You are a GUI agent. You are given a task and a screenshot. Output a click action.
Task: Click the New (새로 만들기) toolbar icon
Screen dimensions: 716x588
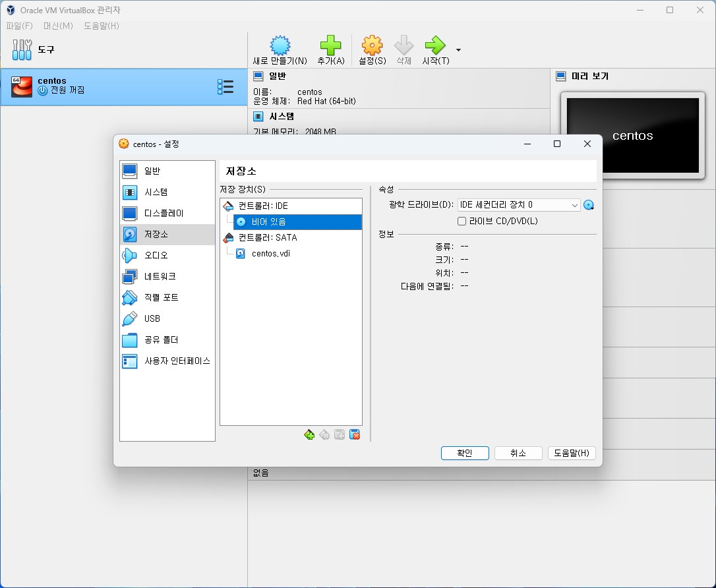[280, 45]
